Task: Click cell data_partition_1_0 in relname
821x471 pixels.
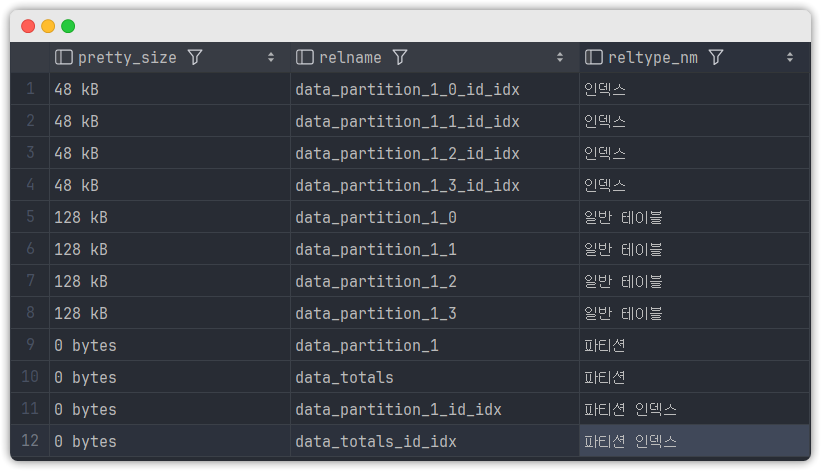Action: tap(435, 217)
